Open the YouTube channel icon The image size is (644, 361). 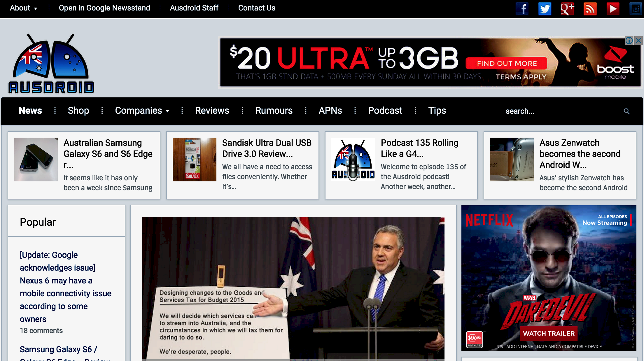tap(613, 8)
